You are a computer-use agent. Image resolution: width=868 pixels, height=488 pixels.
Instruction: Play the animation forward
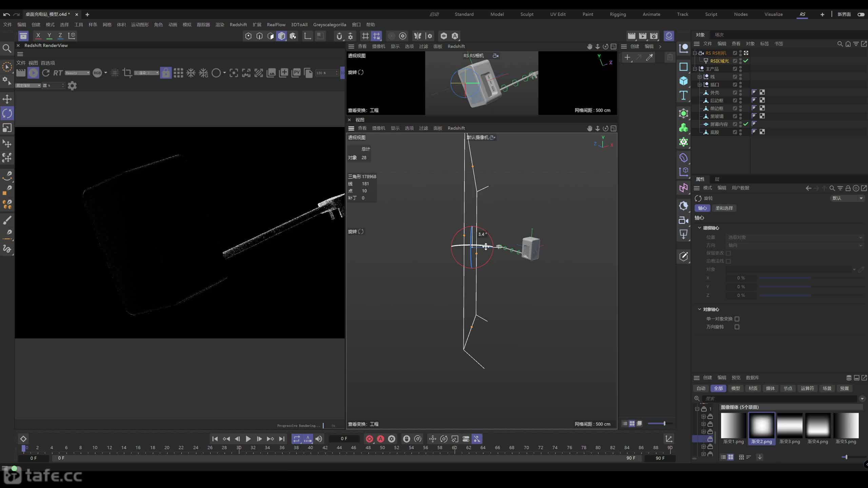(248, 439)
